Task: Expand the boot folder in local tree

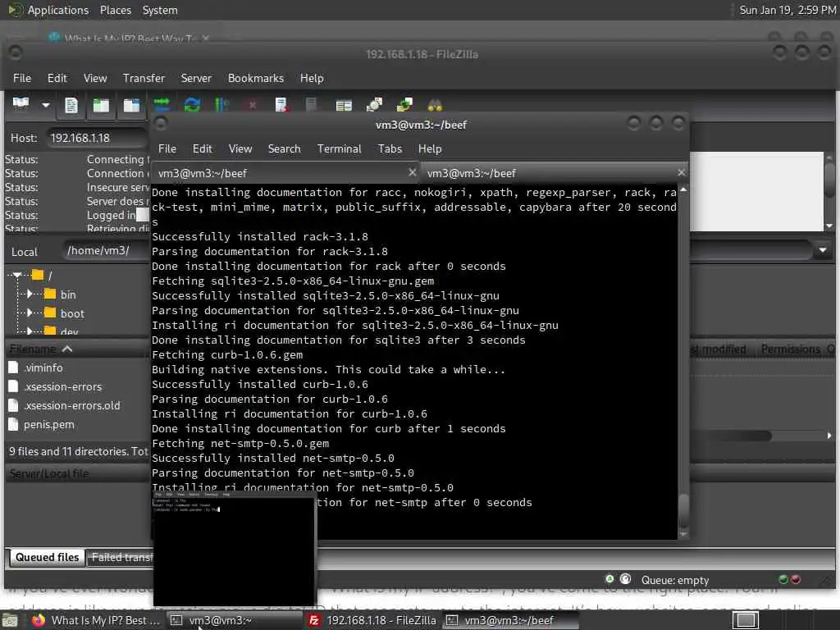Action: click(30, 313)
